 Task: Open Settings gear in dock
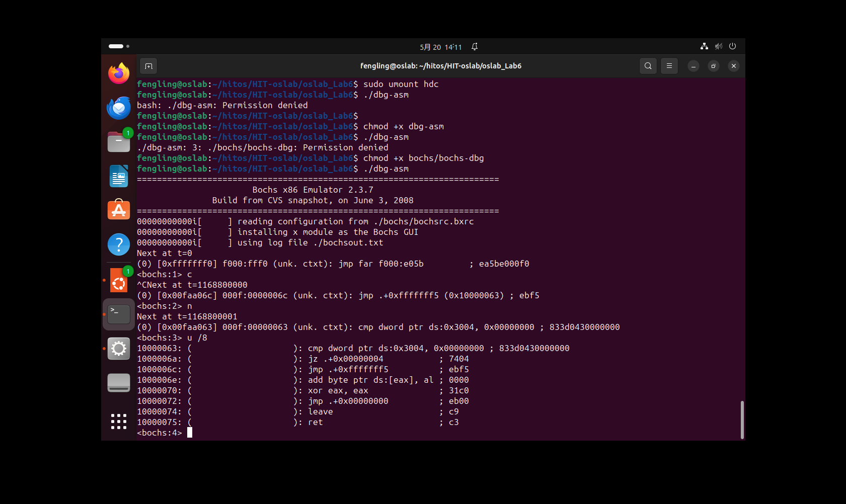click(119, 349)
